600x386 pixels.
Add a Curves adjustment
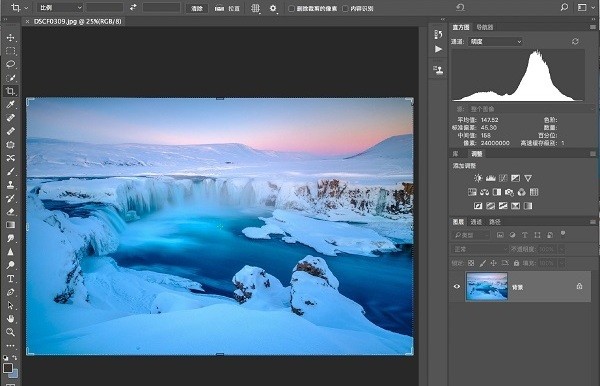pyautogui.click(x=503, y=178)
